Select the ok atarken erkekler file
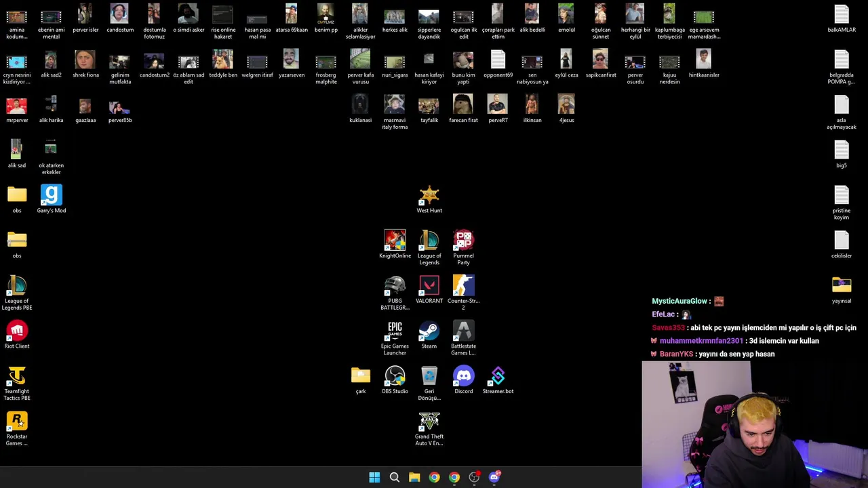 (52, 157)
